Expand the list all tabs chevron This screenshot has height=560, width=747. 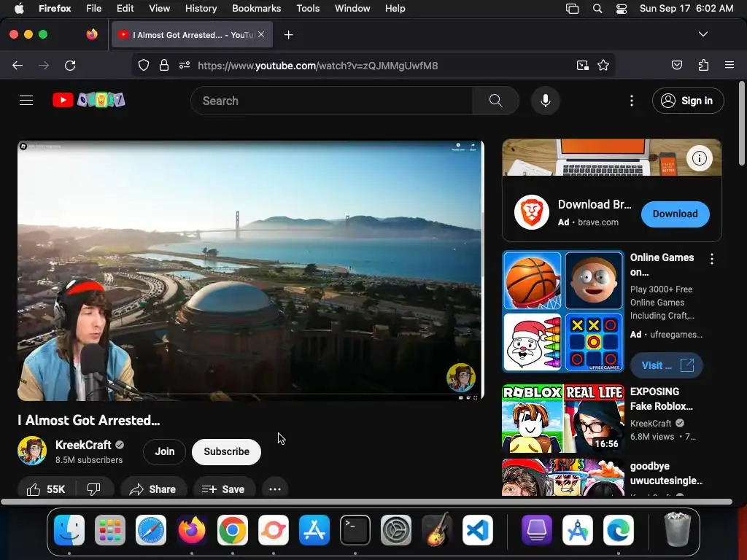[x=703, y=34]
